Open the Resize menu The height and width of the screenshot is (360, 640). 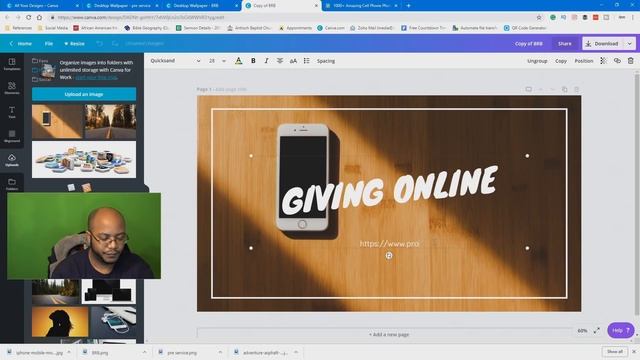(x=74, y=44)
